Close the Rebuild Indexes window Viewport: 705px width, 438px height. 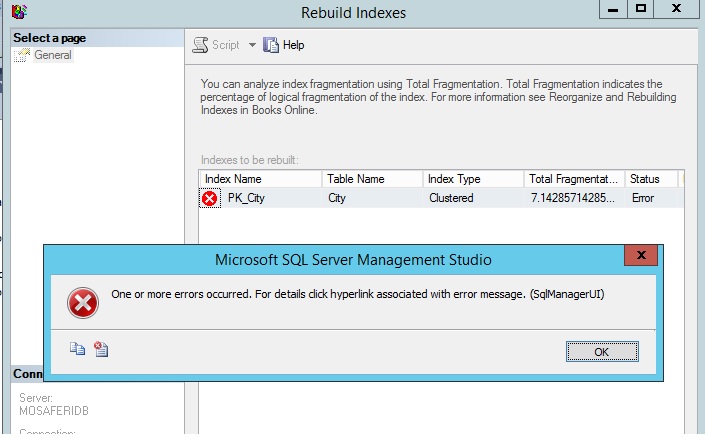click(676, 9)
